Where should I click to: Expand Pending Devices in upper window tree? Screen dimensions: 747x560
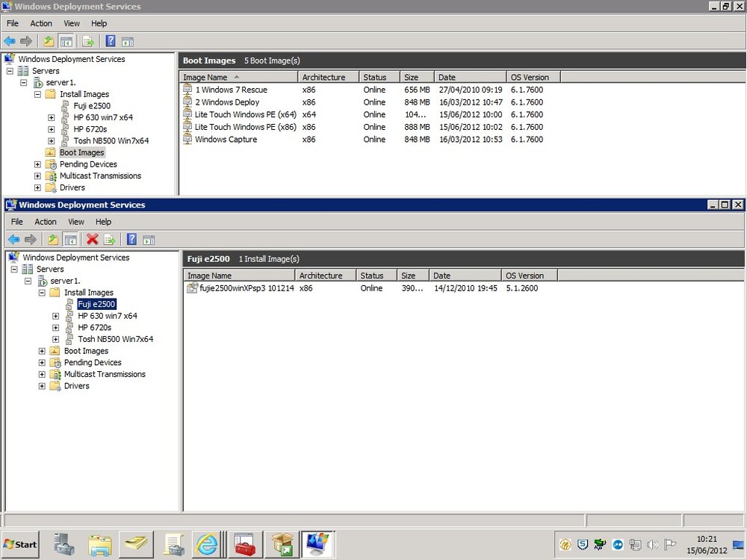click(37, 164)
